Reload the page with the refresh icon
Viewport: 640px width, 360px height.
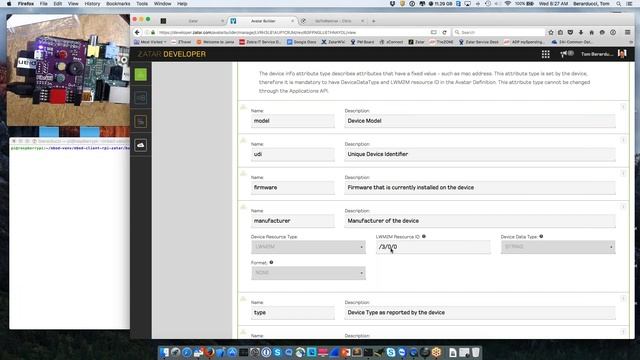tap(444, 32)
